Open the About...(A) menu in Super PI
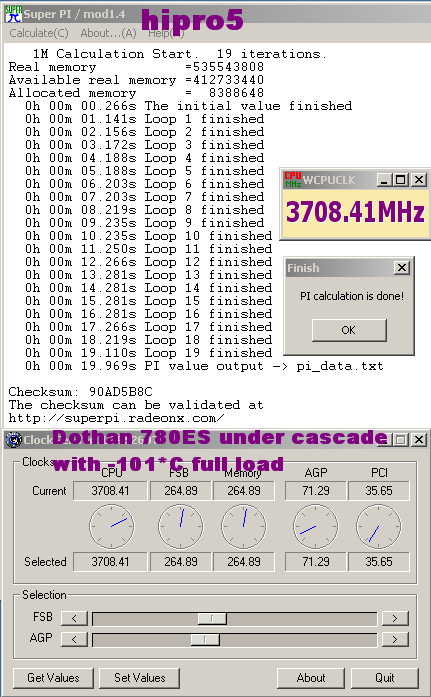 pyautogui.click(x=108, y=33)
